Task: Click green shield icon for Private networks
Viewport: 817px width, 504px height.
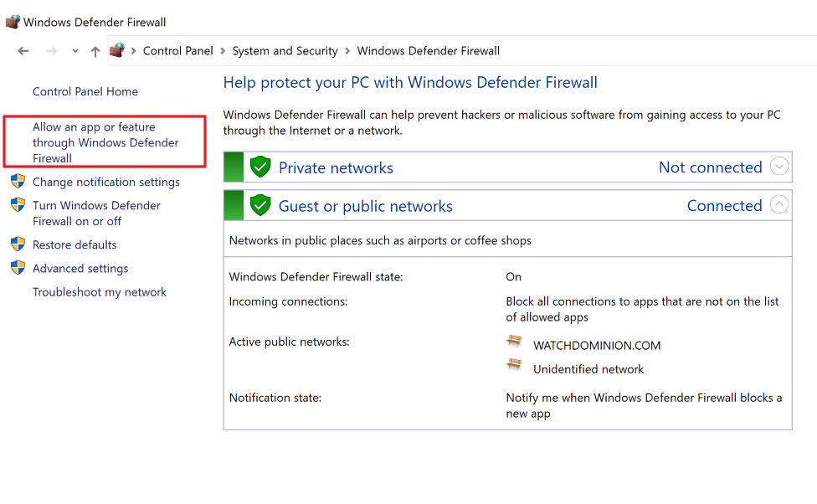Action: point(260,167)
